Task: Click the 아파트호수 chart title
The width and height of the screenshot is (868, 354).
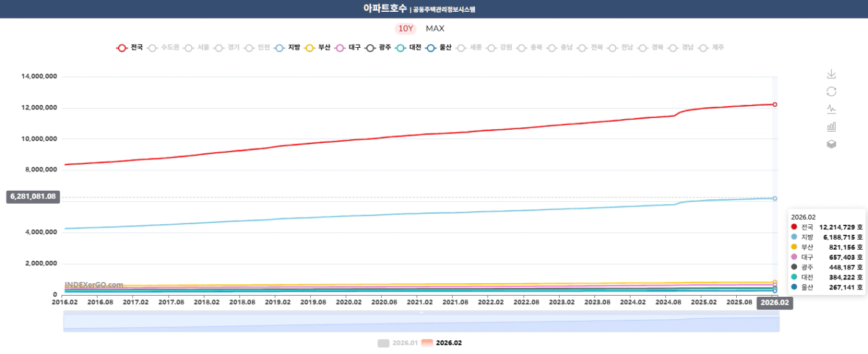Action: [x=386, y=9]
